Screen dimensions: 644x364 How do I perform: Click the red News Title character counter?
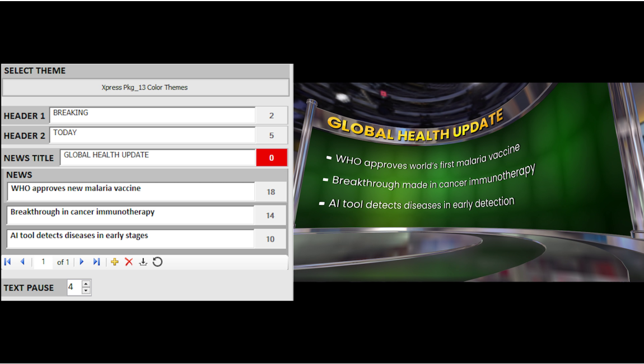(x=272, y=158)
